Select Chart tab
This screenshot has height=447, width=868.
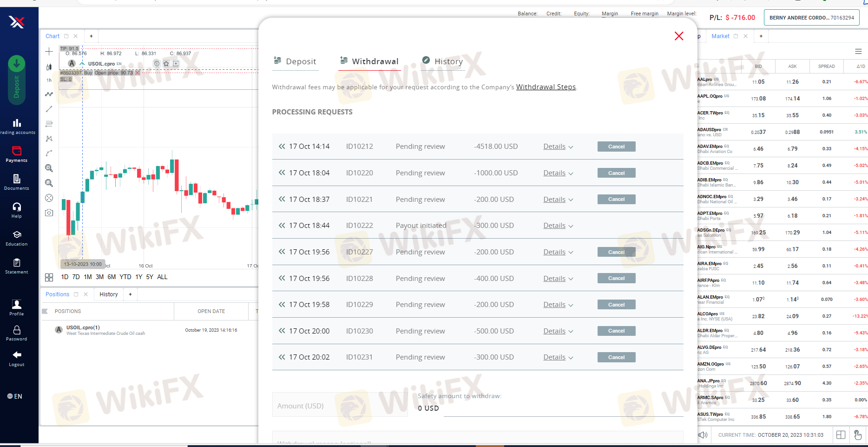pyautogui.click(x=53, y=36)
